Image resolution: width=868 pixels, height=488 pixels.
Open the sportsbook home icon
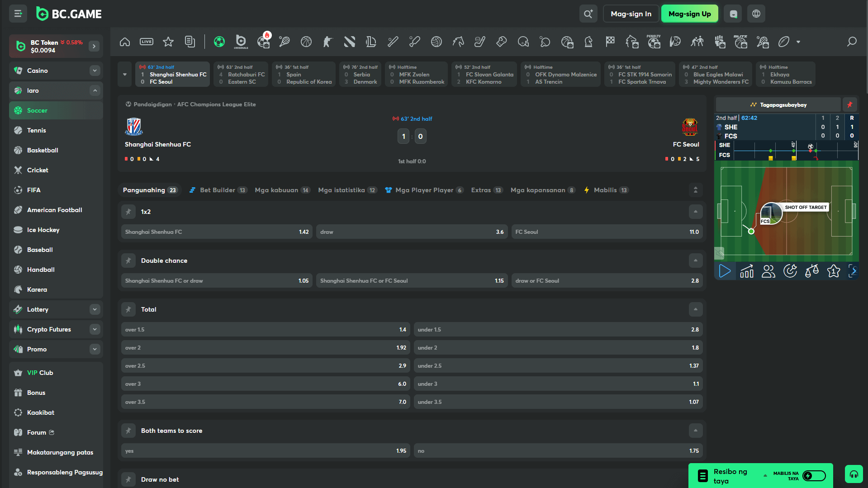point(125,42)
